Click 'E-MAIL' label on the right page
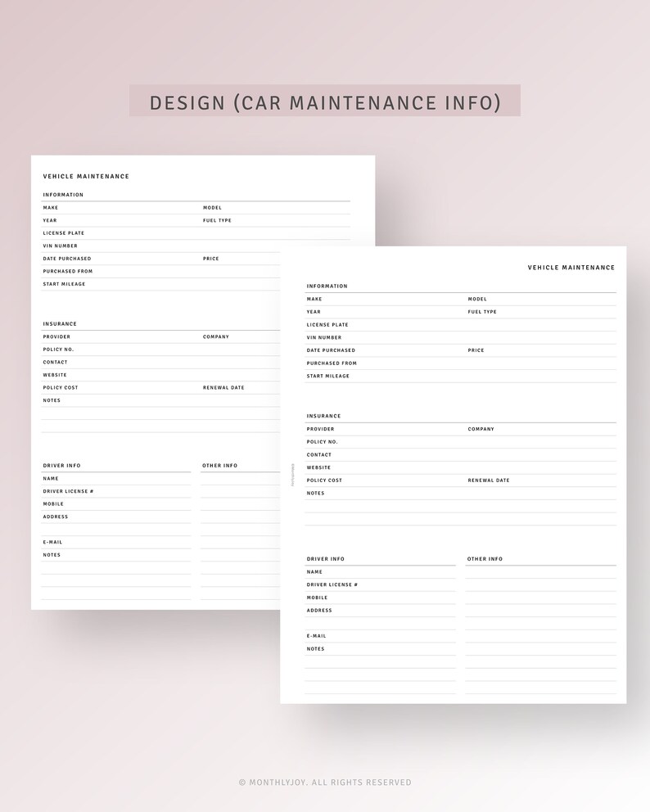Image resolution: width=650 pixels, height=812 pixels. tap(317, 636)
